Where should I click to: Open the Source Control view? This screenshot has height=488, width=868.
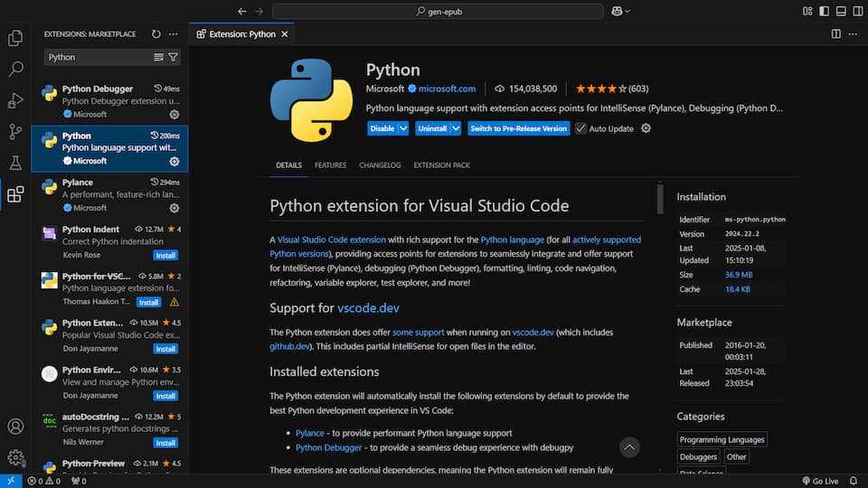coord(15,132)
